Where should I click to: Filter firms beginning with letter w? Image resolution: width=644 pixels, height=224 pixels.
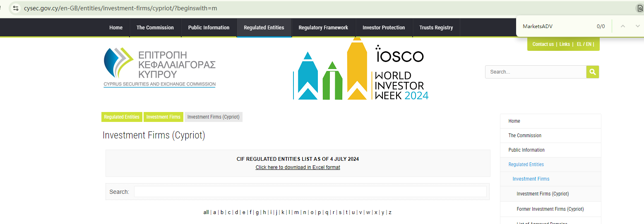368,212
